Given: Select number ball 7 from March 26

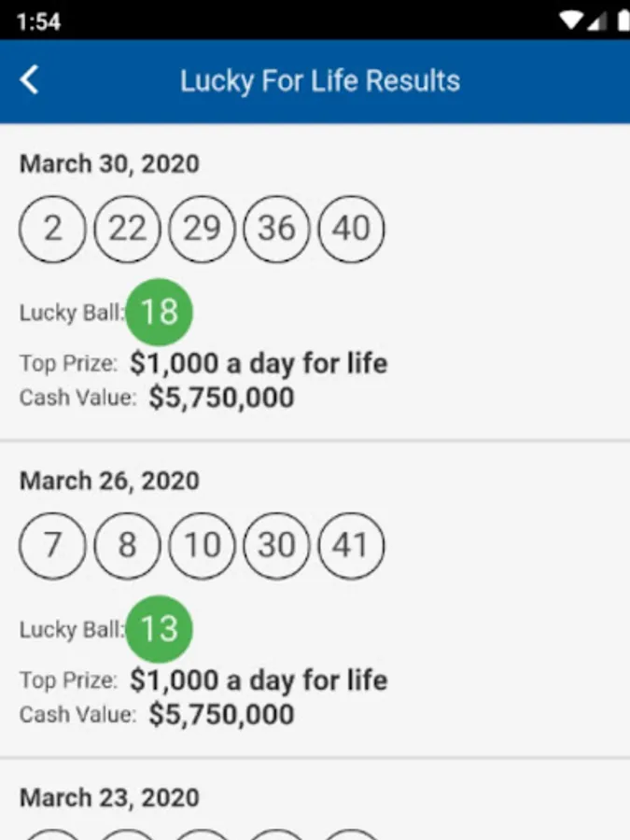Looking at the screenshot, I should pyautogui.click(x=52, y=546).
